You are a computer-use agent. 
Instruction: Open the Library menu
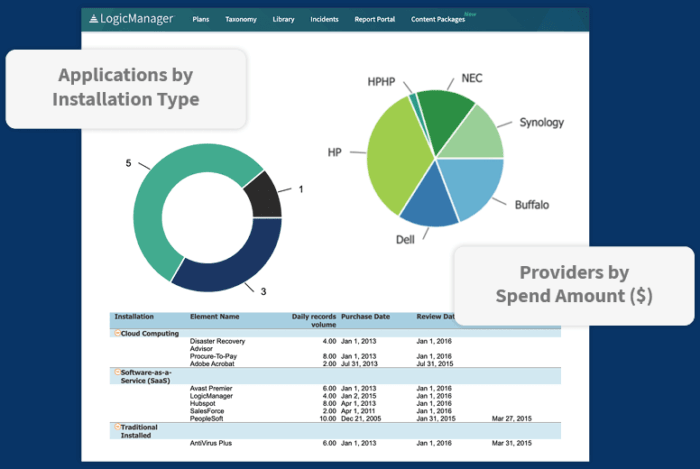(283, 19)
